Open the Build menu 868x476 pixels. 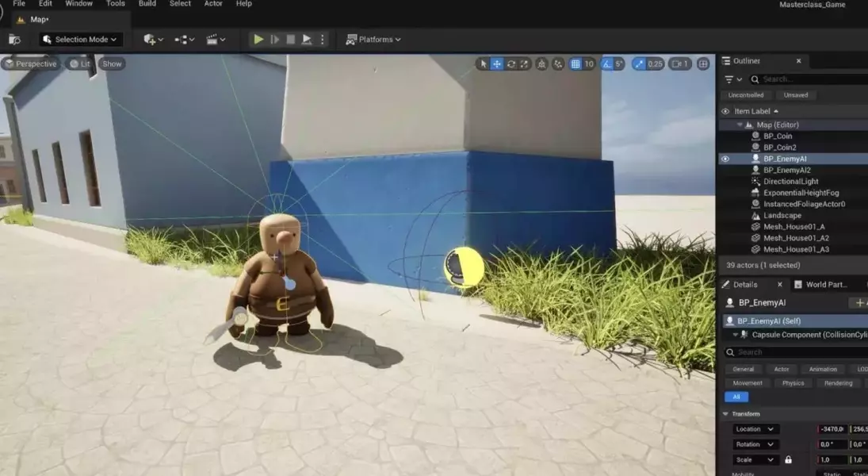tap(147, 3)
